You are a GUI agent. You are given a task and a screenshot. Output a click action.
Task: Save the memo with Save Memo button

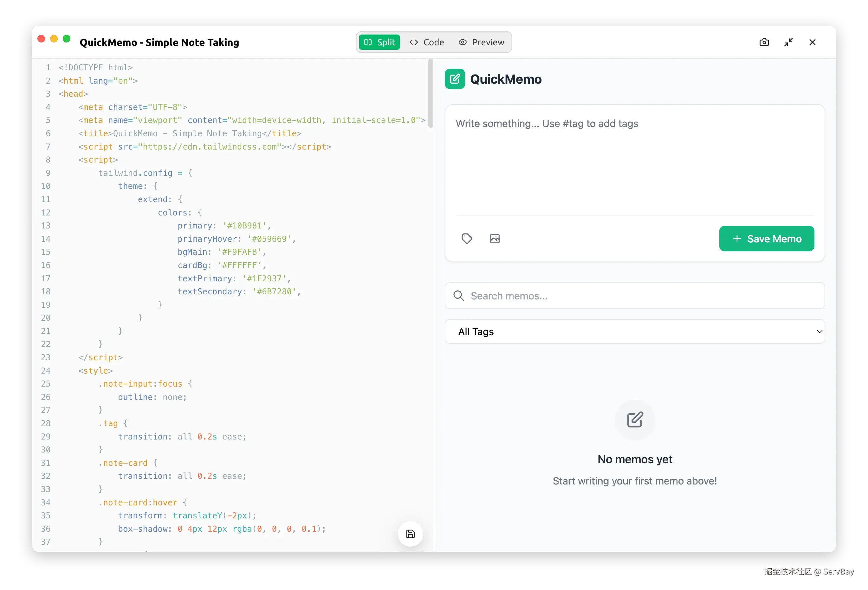(x=767, y=239)
